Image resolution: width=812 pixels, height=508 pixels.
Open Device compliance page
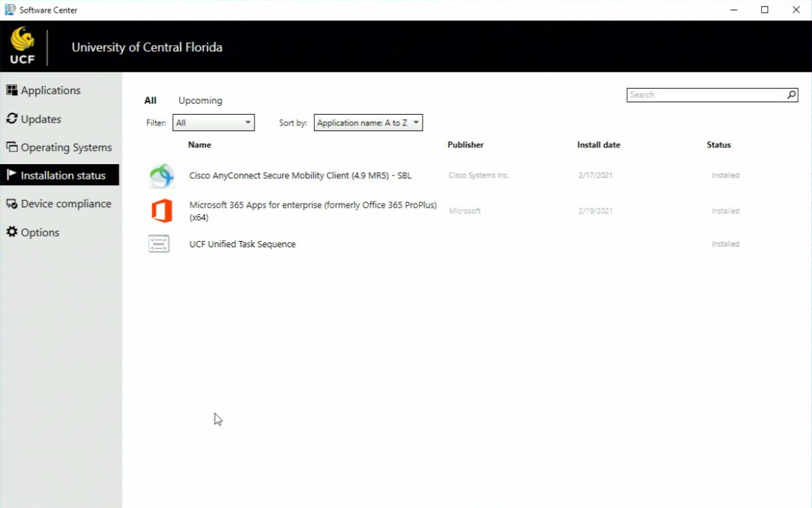click(x=66, y=204)
